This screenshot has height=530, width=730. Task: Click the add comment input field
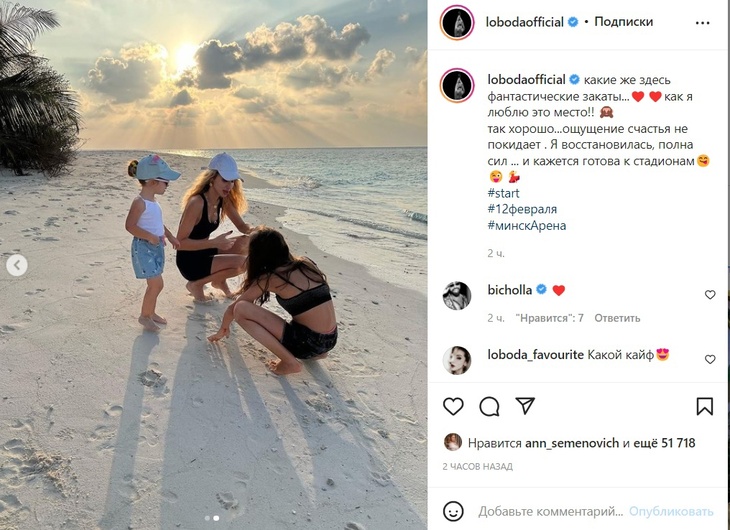pos(550,511)
